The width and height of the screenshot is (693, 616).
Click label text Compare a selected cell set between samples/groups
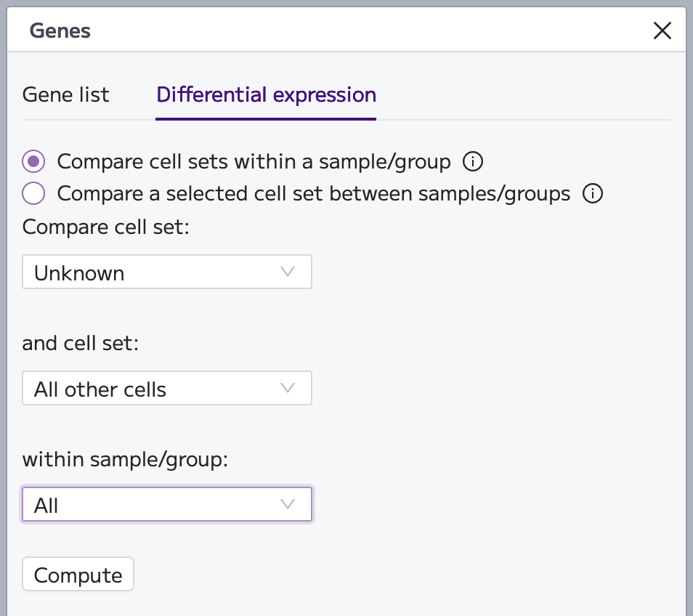coord(314,194)
